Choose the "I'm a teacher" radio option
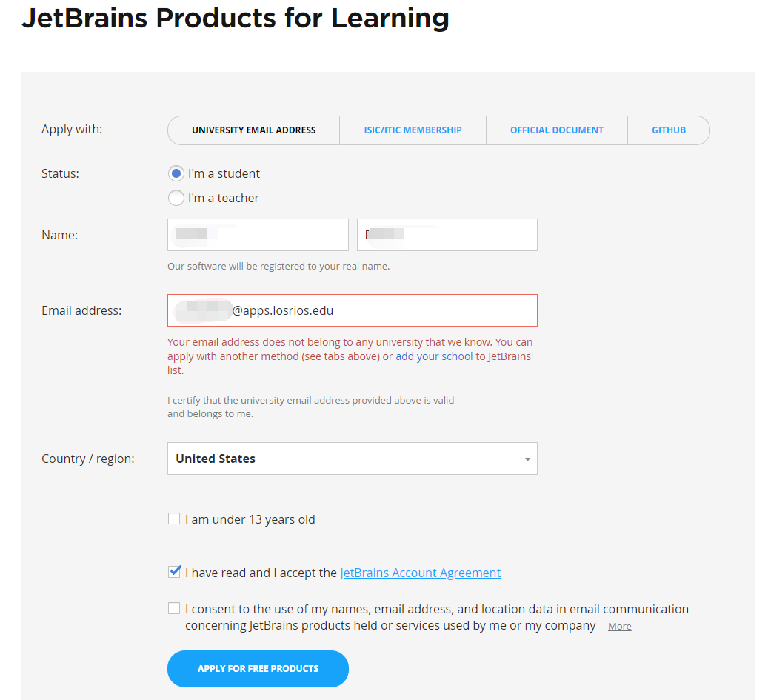 [x=176, y=198]
